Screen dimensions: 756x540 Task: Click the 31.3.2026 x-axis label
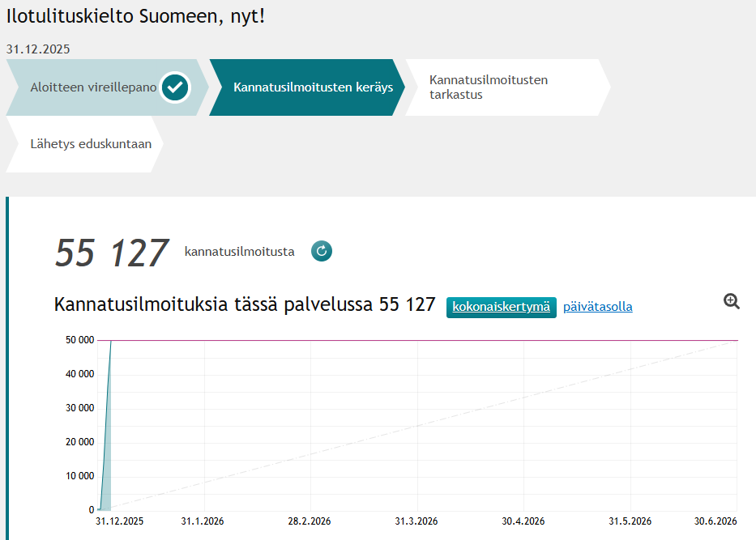416,521
